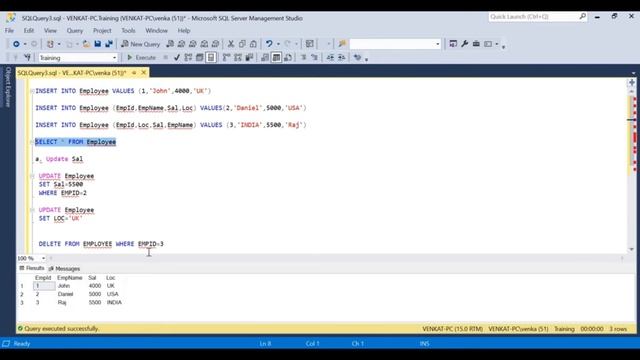Collapse the first INSERT INTO statement

click(32, 91)
